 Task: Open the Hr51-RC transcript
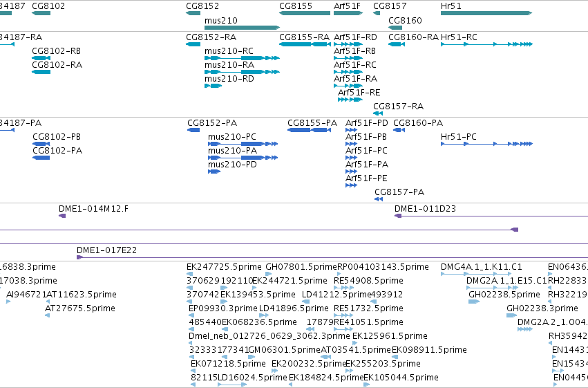click(486, 44)
